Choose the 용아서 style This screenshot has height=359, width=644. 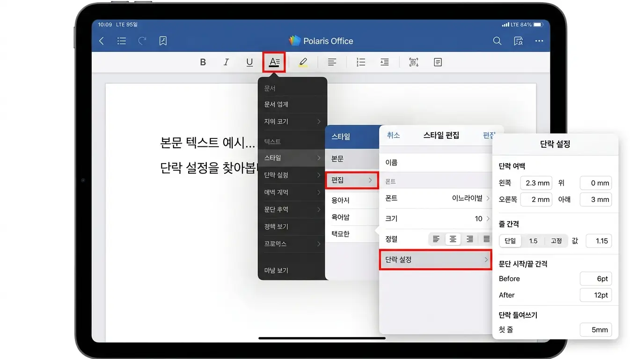point(352,200)
